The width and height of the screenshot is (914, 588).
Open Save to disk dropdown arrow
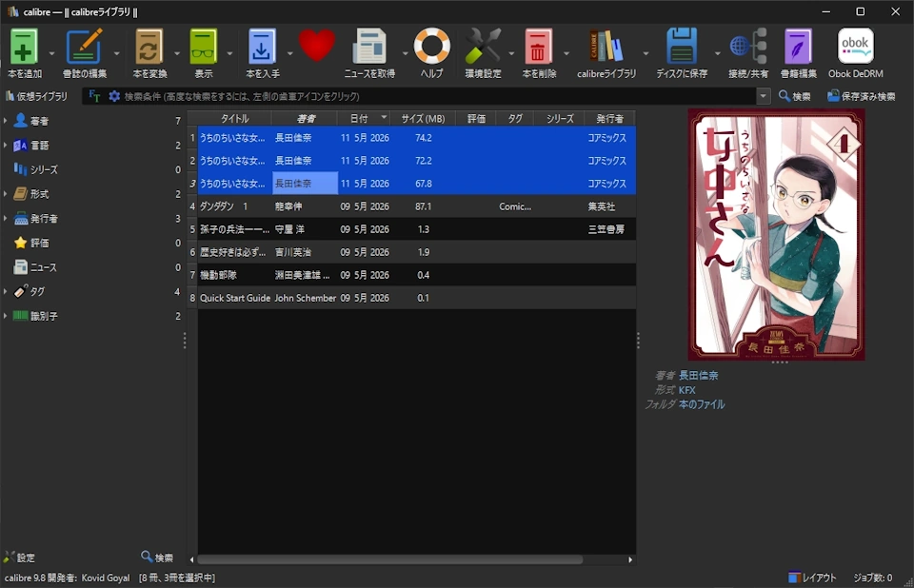(x=717, y=53)
